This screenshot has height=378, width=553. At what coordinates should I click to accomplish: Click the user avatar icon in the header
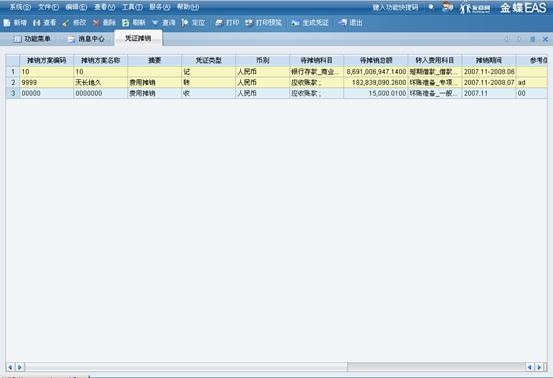point(447,7)
